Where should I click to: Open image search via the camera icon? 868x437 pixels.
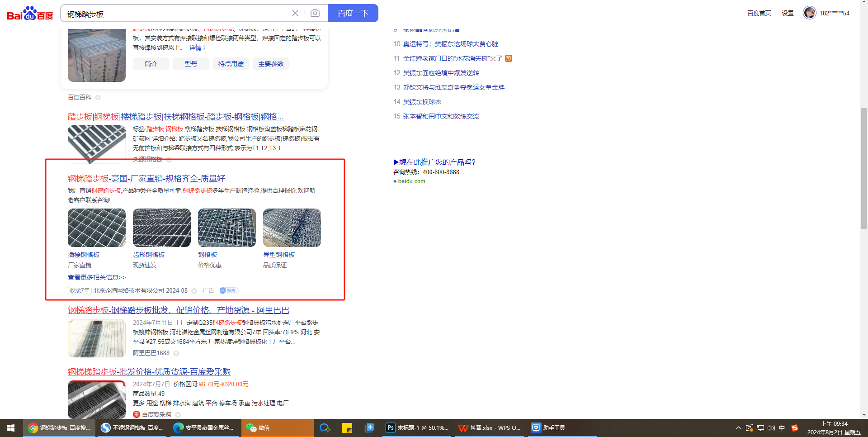point(315,13)
